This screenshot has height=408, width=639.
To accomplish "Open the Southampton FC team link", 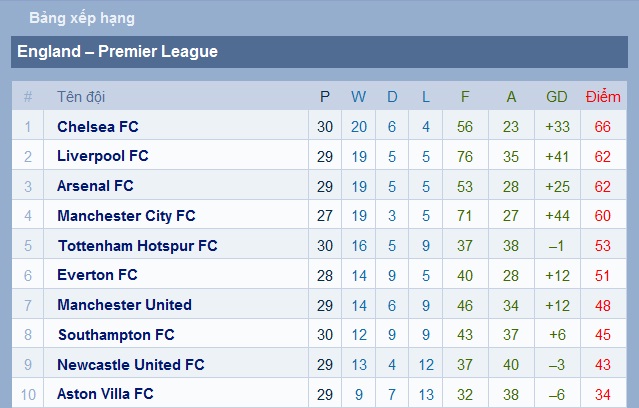I will (116, 335).
